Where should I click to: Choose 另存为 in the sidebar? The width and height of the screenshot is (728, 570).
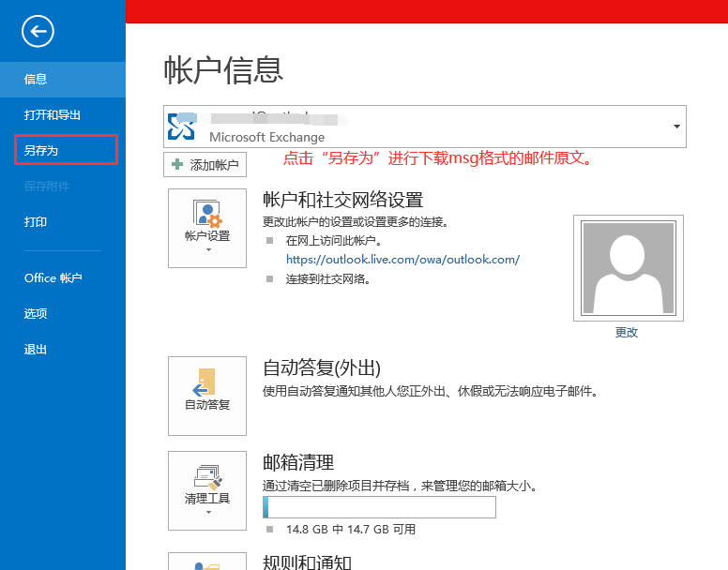(x=66, y=150)
